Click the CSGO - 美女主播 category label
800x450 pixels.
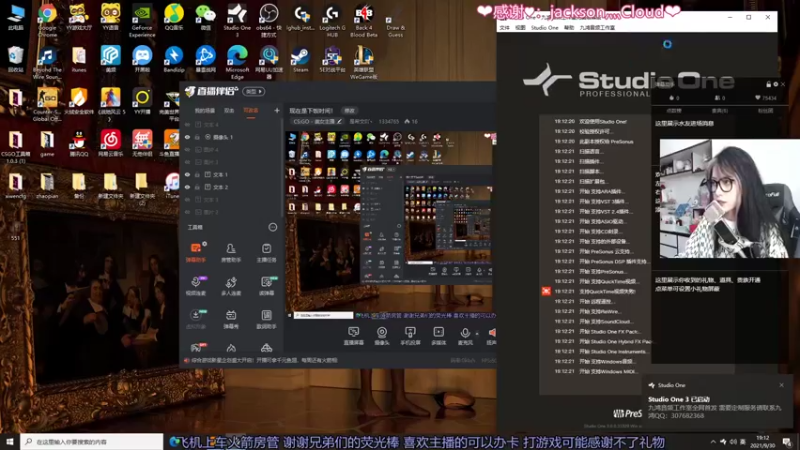pos(314,121)
